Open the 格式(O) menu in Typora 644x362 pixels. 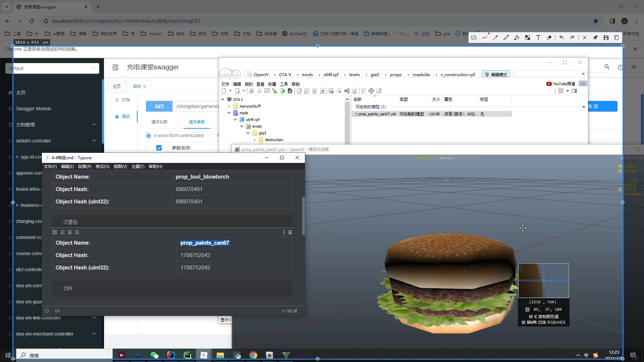pyautogui.click(x=102, y=167)
